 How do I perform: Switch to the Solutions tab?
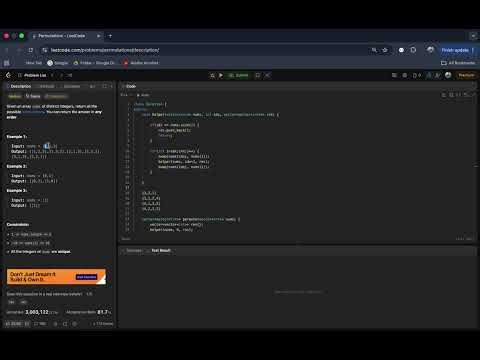pos(71,86)
